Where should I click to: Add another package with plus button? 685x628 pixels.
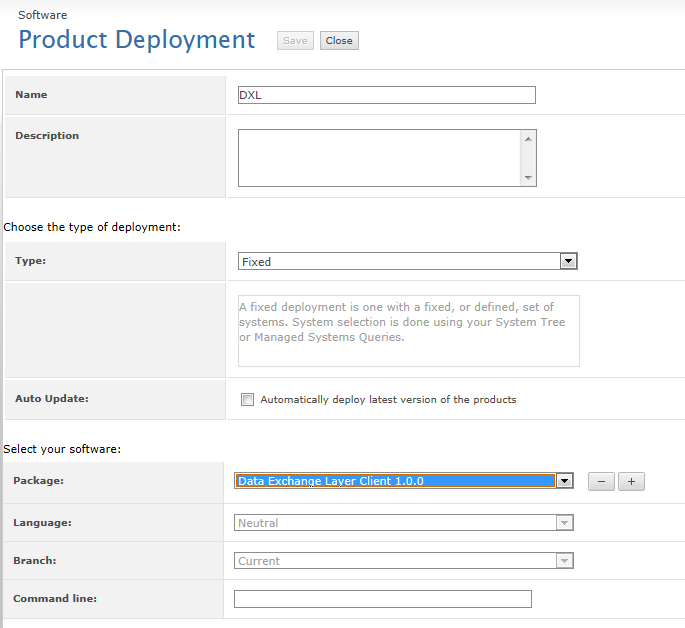631,482
